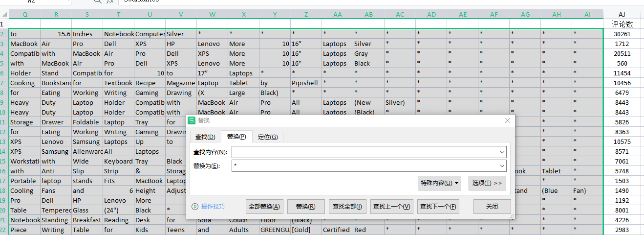Viewport: 644px width, 235px height.
Task: Click the cell with value 11454
Action: 622,73
